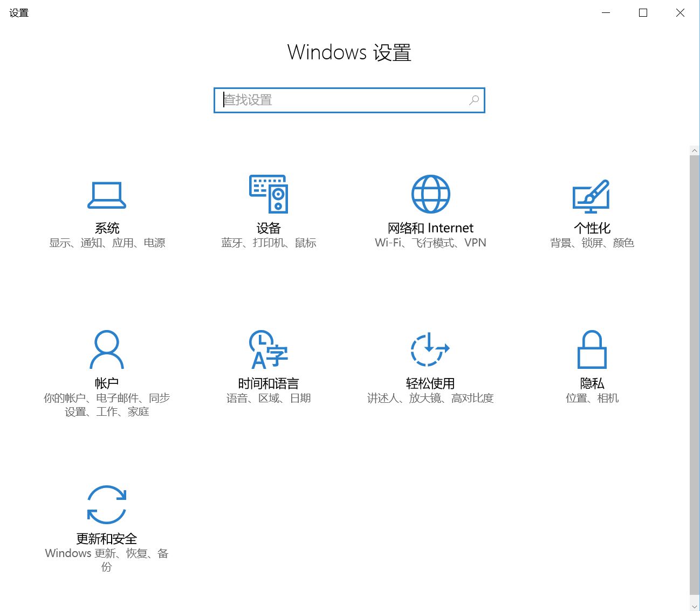The width and height of the screenshot is (700, 611).
Task: Open the 设备 keyboard and speaker icon
Action: (x=269, y=194)
